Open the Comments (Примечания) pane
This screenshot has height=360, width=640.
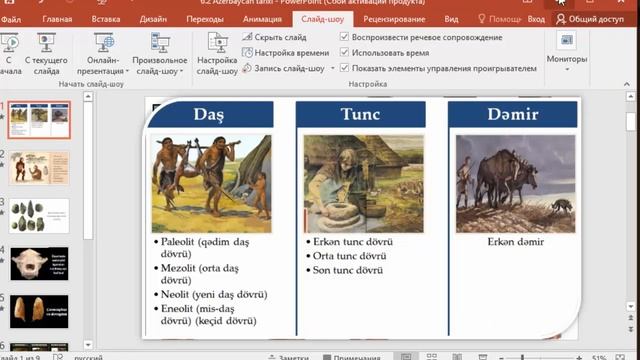[x=352, y=357]
